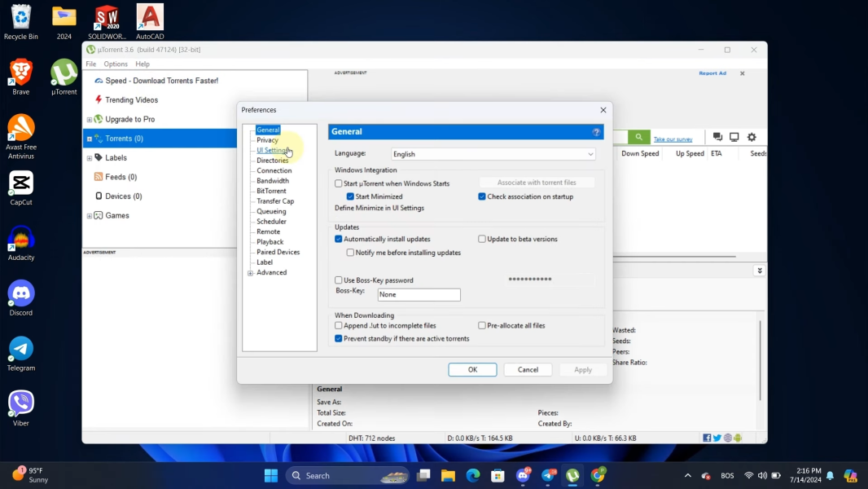Screen dimensions: 868x489
Task: Show hidden system tray icons
Action: (x=687, y=475)
